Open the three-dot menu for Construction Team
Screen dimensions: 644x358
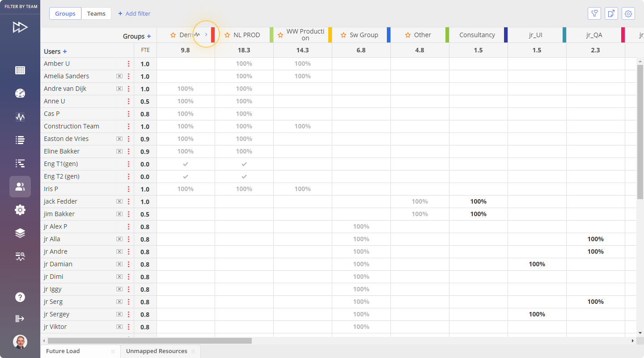pyautogui.click(x=129, y=126)
